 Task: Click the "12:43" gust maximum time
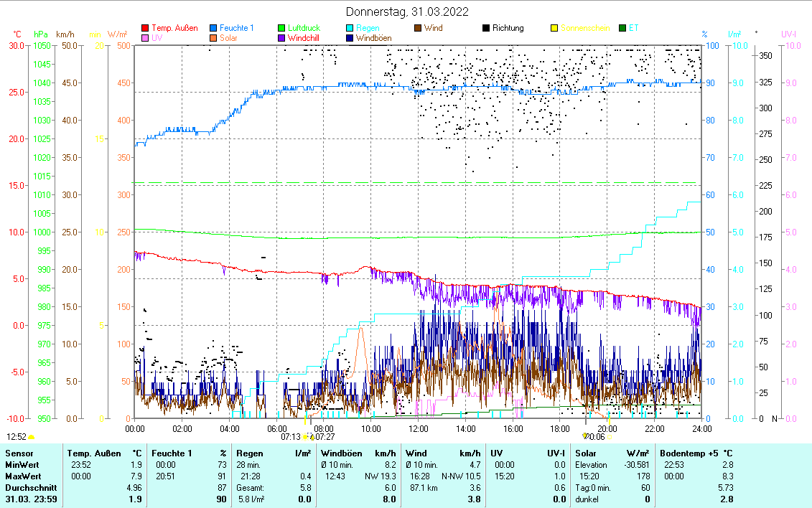coord(335,476)
